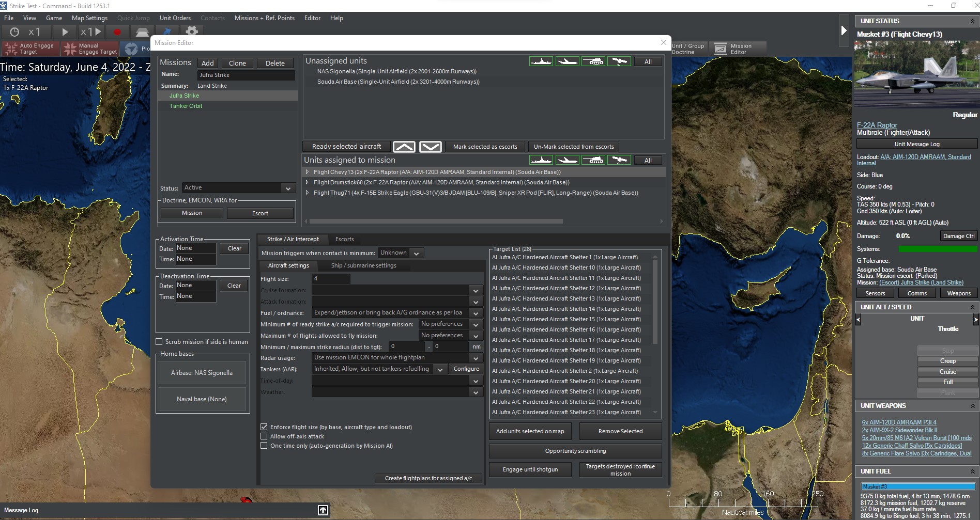
Task: Enable Allow off-axis attack
Action: click(x=264, y=436)
